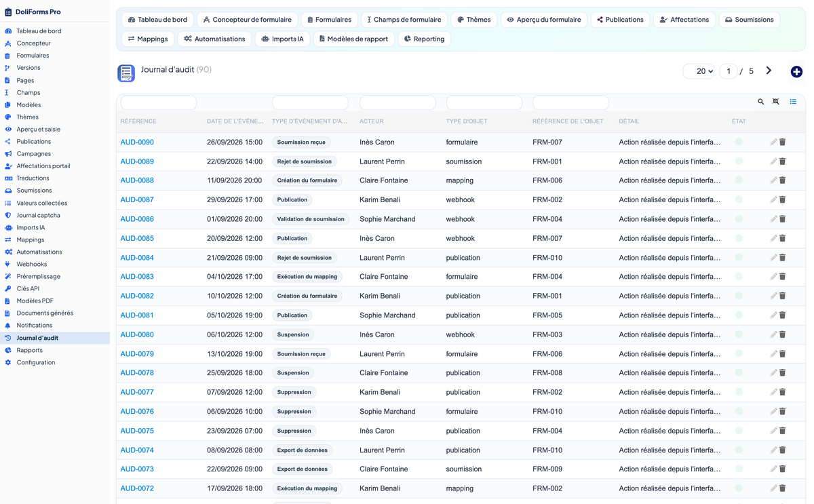Screen dimensions: 814x504
Task: Open the column selector list icon
Action: point(793,102)
